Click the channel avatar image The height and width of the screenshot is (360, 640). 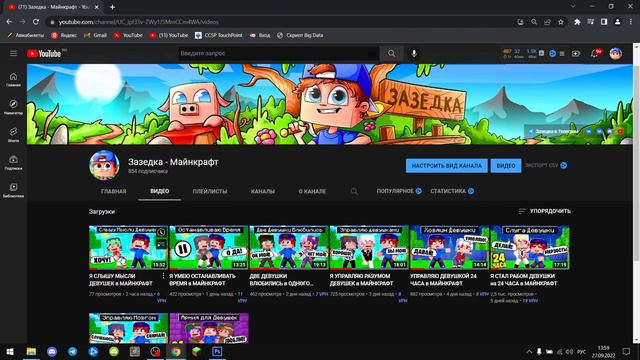tap(104, 165)
